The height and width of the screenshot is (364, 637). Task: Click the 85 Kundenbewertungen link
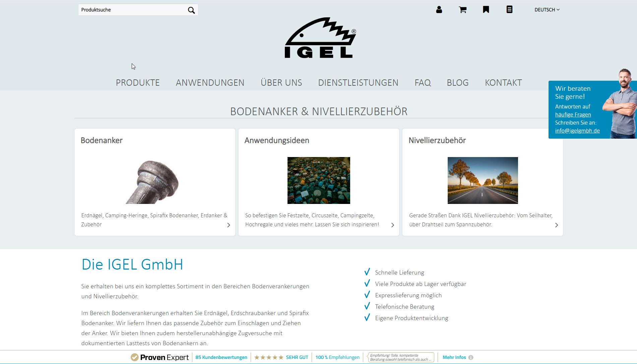coord(221,357)
